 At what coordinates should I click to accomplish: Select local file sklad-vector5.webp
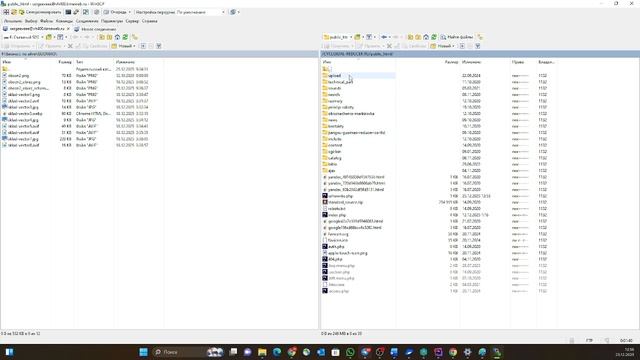pos(25,113)
